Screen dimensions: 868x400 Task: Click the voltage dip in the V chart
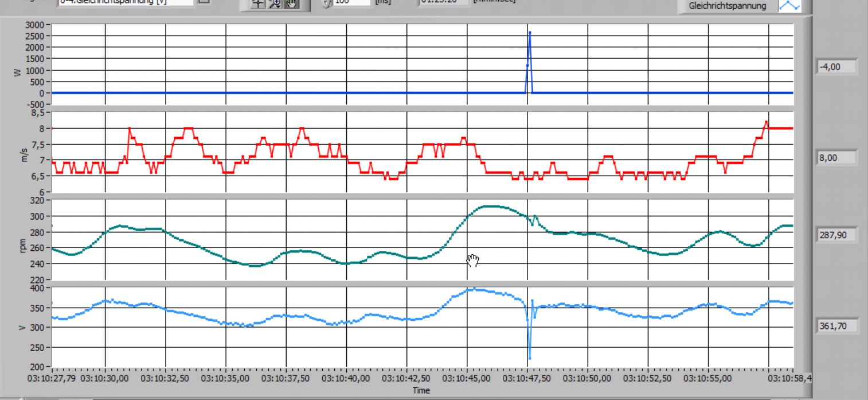[529, 358]
